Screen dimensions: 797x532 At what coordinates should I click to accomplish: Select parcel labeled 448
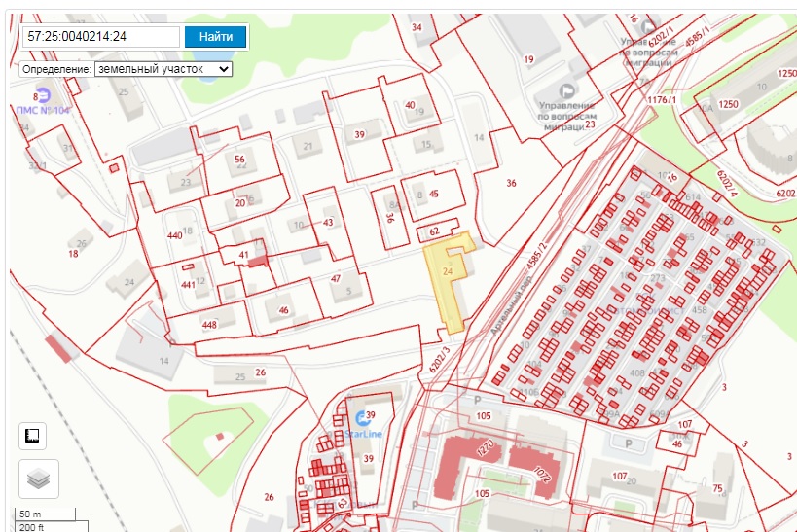coord(209,324)
